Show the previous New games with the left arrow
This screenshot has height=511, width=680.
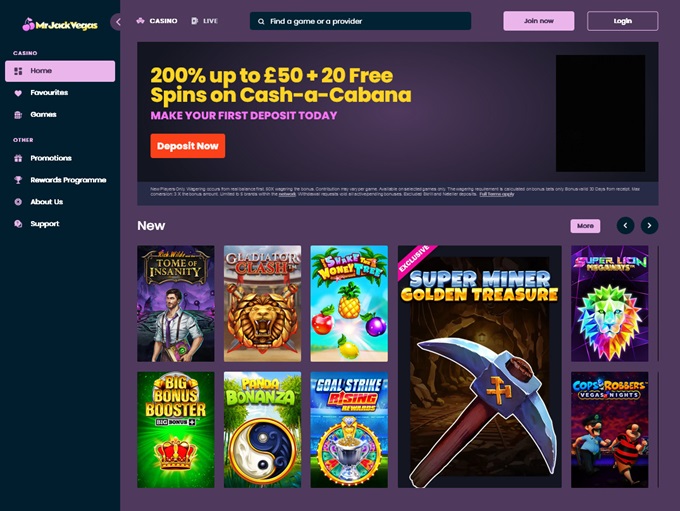coord(625,226)
